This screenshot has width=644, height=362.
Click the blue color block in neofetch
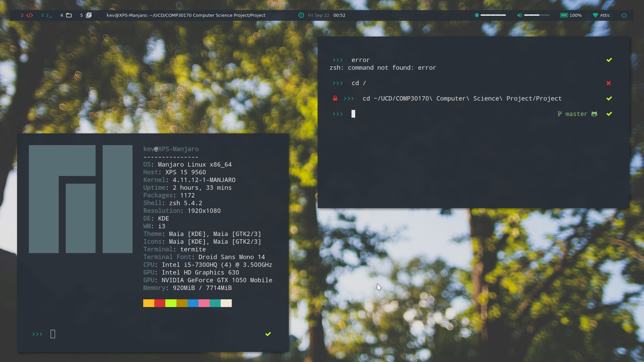pyautogui.click(x=193, y=303)
